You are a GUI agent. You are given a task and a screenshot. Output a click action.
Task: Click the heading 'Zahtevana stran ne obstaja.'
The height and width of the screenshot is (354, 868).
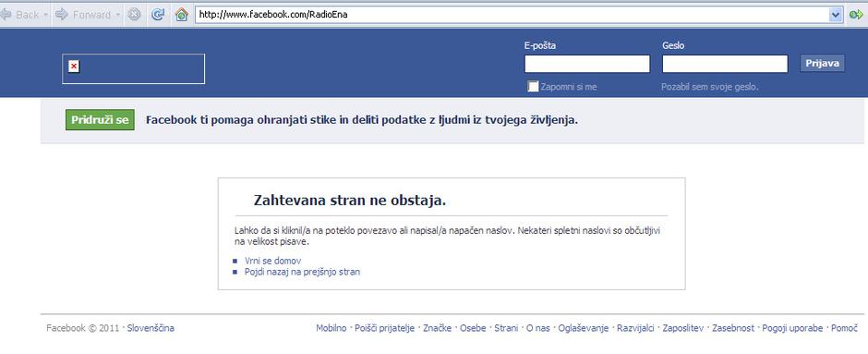[x=350, y=200]
